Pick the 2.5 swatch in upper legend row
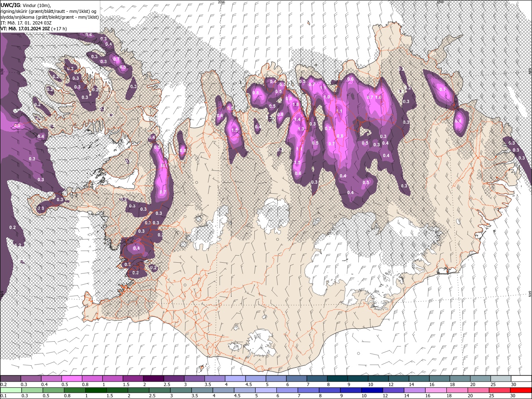This screenshot has height=399, width=532. pyautogui.click(x=173, y=379)
